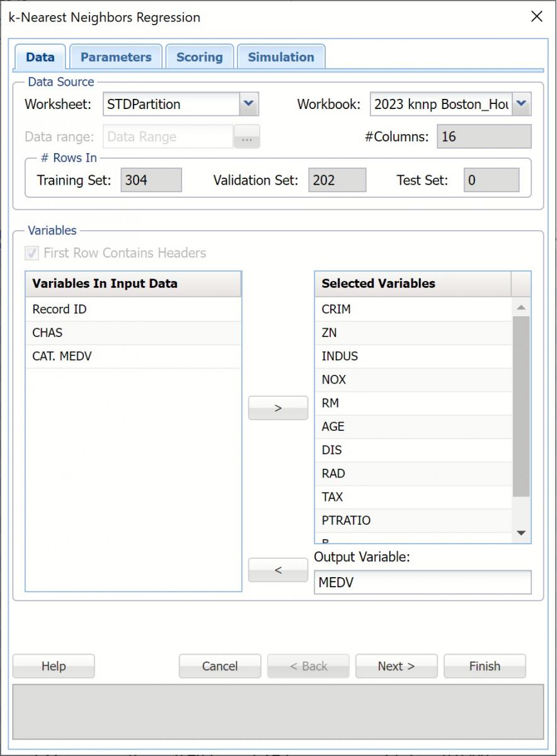Close the k-Nearest Neighbors Regression dialog

[536, 17]
